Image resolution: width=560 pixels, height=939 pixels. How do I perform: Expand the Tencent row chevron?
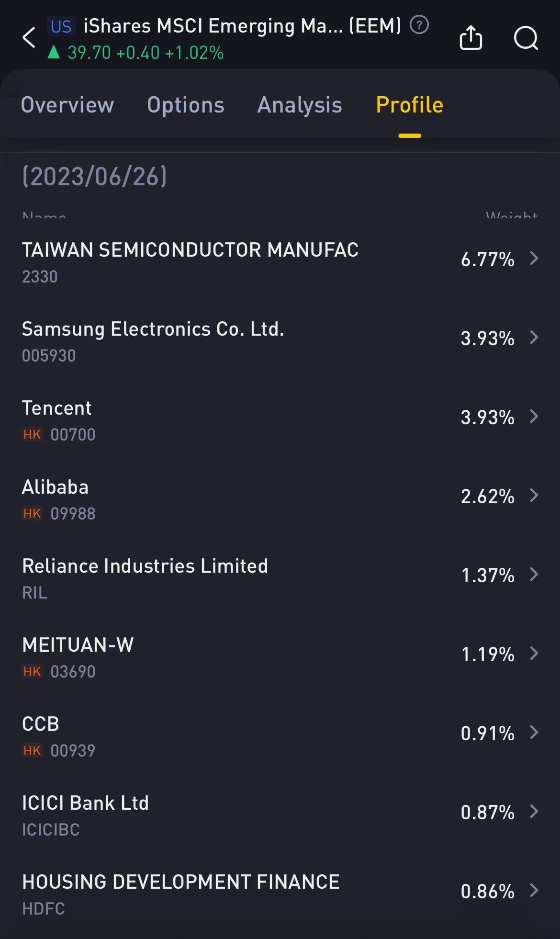tap(534, 417)
